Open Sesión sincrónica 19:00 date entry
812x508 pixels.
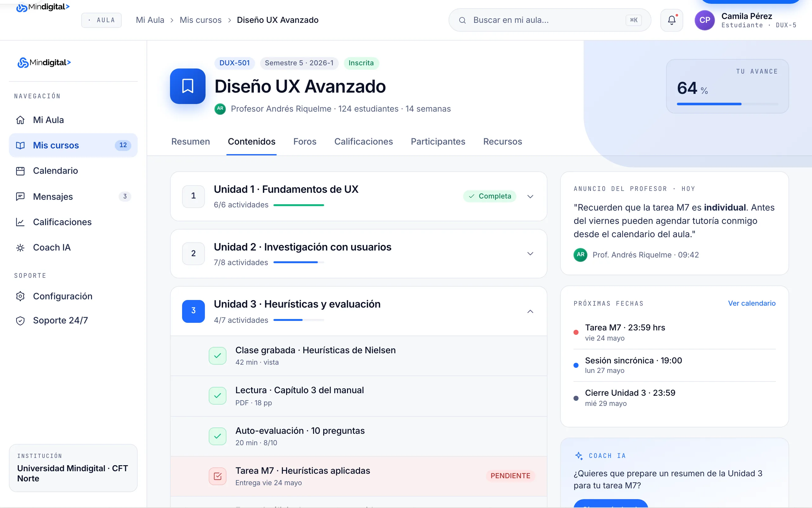pos(674,365)
